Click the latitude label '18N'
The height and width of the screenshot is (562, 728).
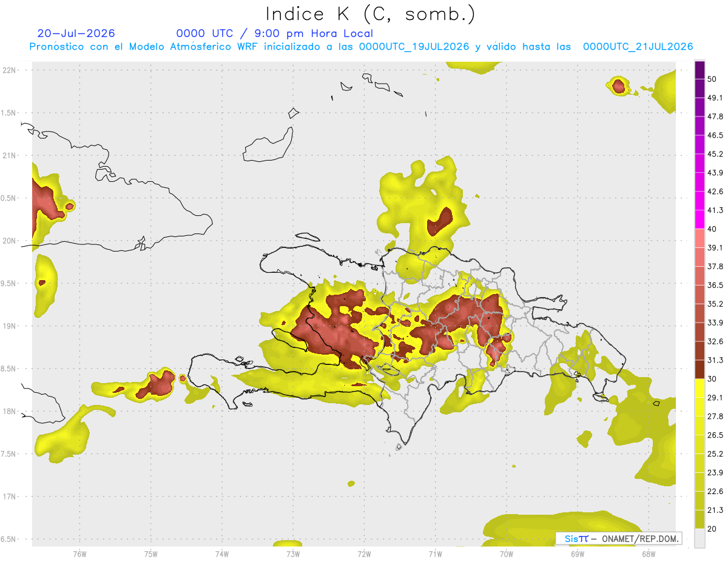pyautogui.click(x=10, y=412)
